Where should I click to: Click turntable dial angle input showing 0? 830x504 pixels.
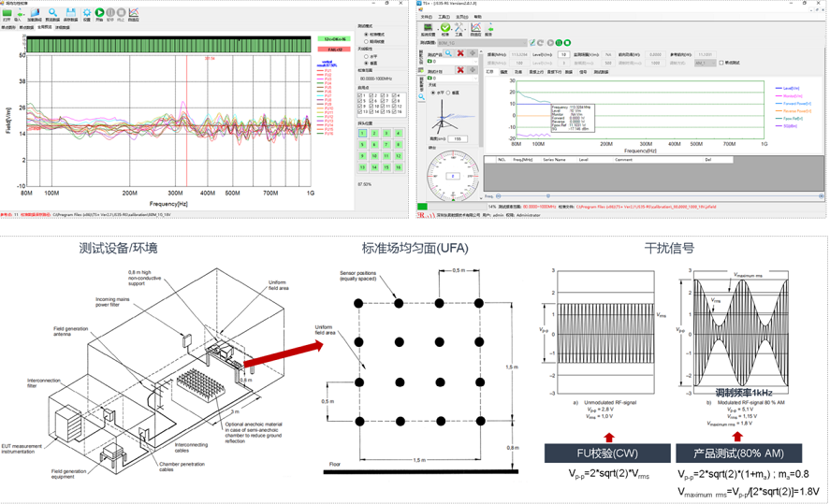453,176
